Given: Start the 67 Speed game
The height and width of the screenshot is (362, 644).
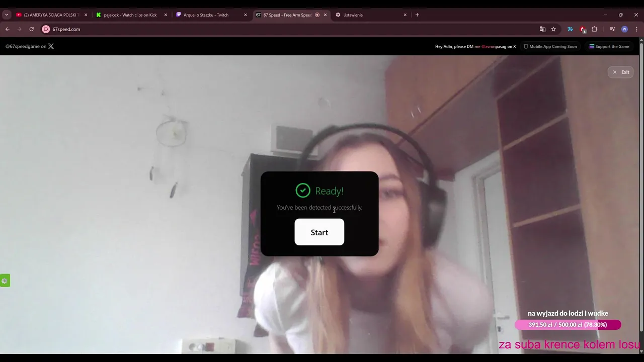Looking at the screenshot, I should coord(319,232).
